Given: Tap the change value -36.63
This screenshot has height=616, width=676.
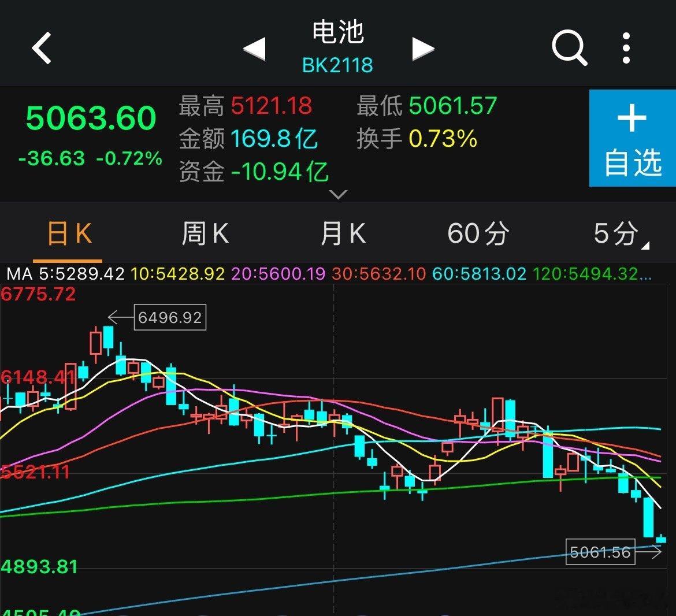Looking at the screenshot, I should pos(52,158).
